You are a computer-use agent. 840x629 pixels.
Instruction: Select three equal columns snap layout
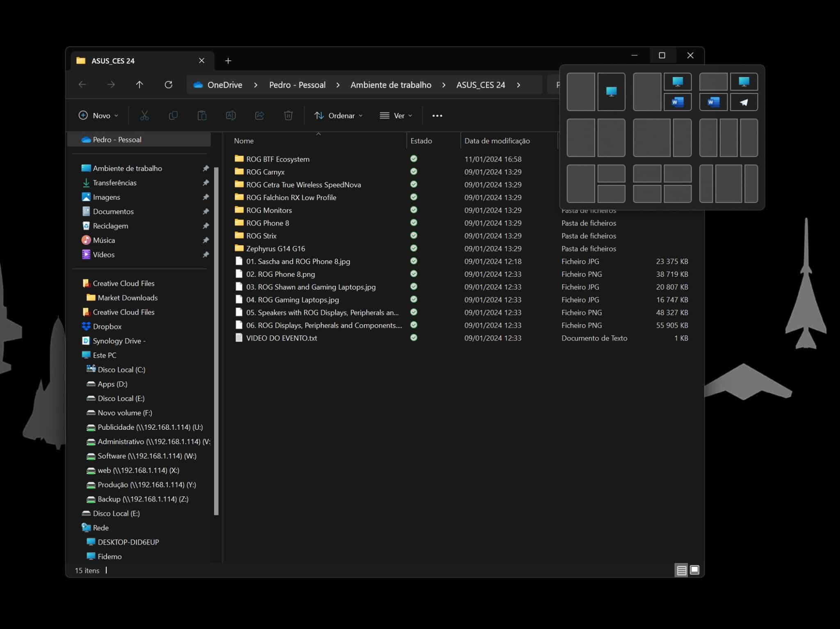point(728,138)
